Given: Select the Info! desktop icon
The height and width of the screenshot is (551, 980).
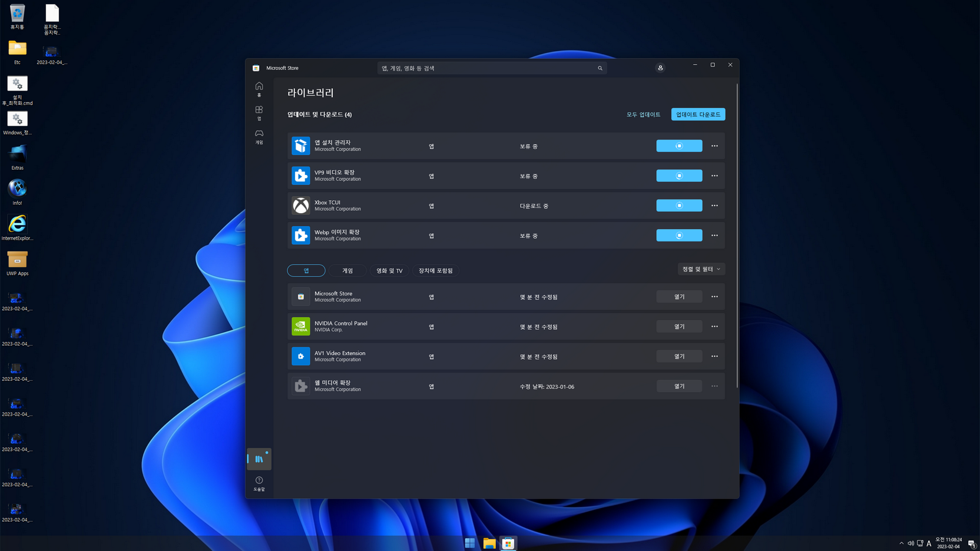Looking at the screenshot, I should click(17, 192).
